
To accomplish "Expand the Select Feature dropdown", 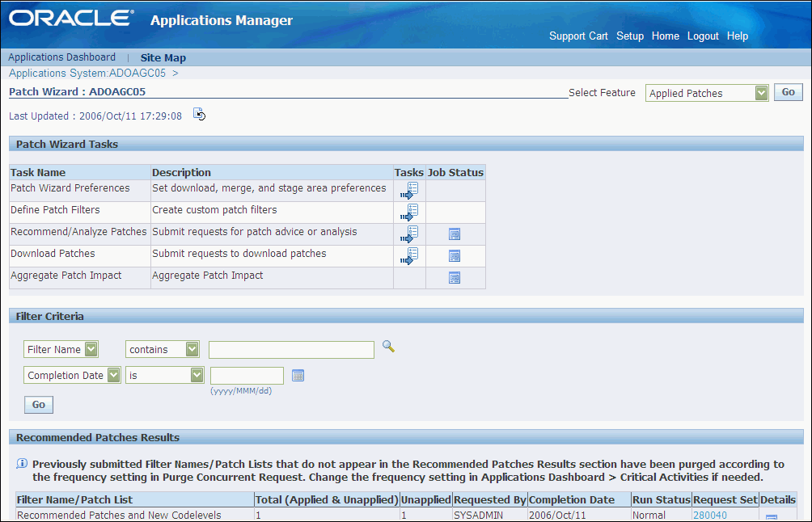I will coord(706,93).
